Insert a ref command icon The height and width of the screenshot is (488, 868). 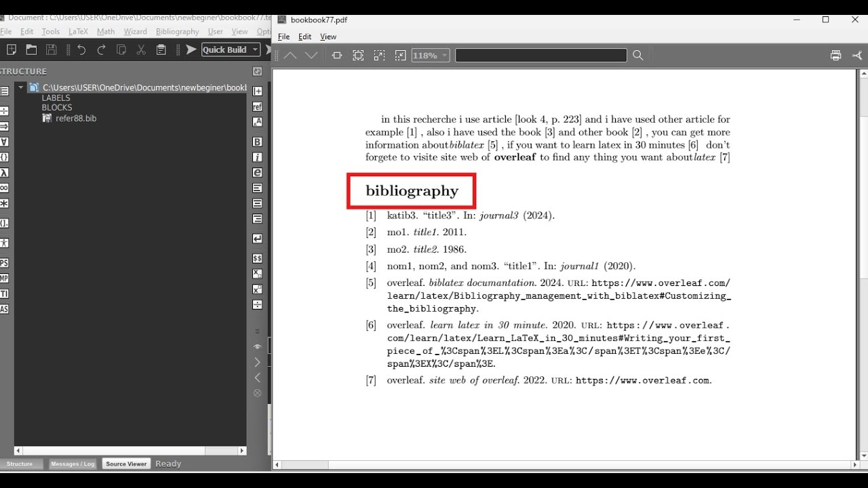tap(258, 106)
